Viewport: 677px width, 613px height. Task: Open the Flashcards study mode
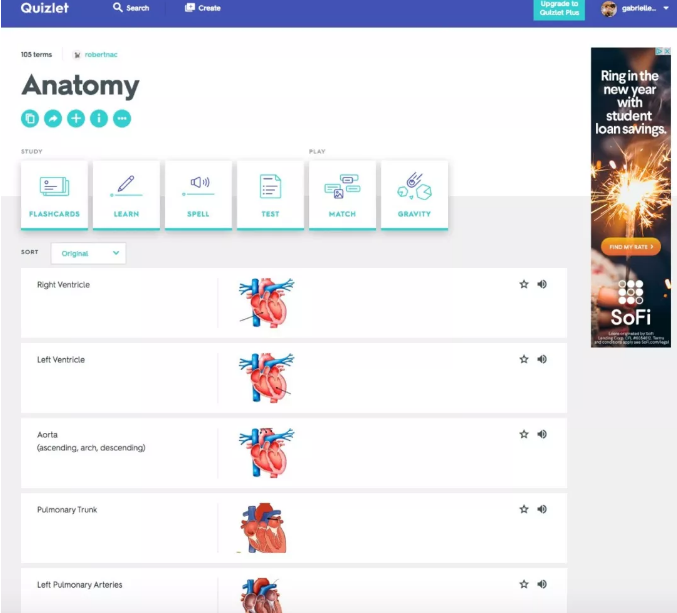pos(54,195)
